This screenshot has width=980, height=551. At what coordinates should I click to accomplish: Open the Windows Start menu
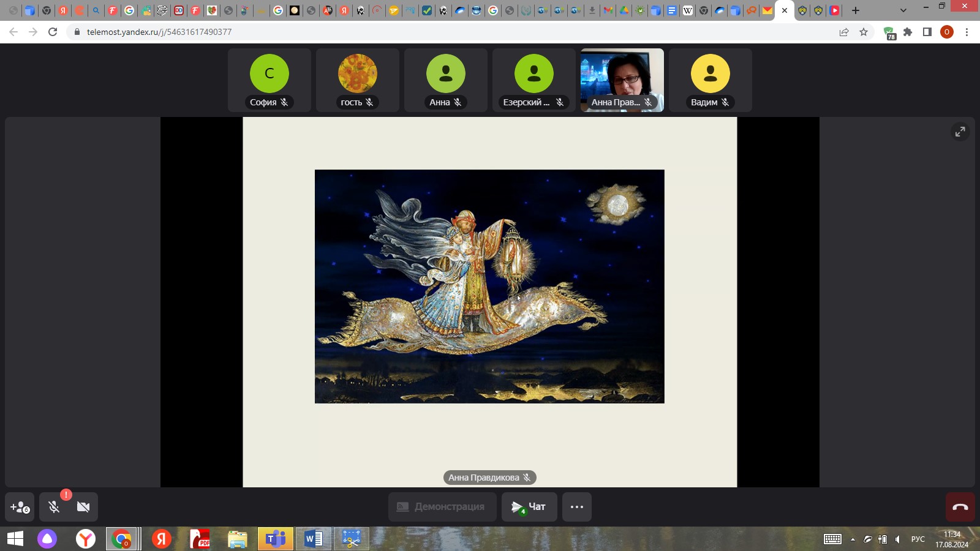tap(15, 539)
